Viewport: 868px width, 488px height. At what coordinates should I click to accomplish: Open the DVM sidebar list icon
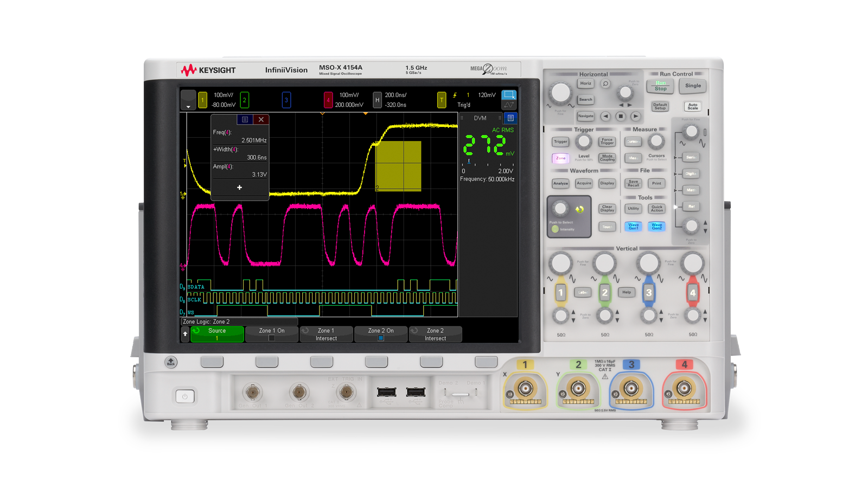pyautogui.click(x=510, y=118)
